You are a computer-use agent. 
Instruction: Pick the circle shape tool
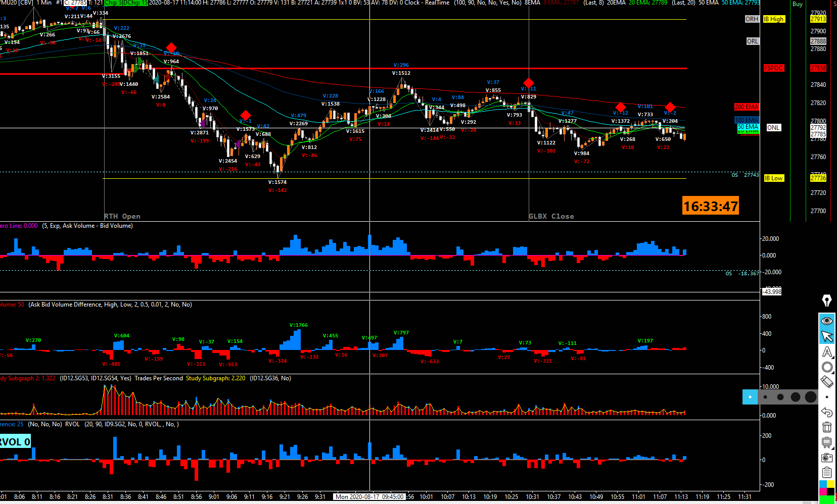tap(827, 367)
